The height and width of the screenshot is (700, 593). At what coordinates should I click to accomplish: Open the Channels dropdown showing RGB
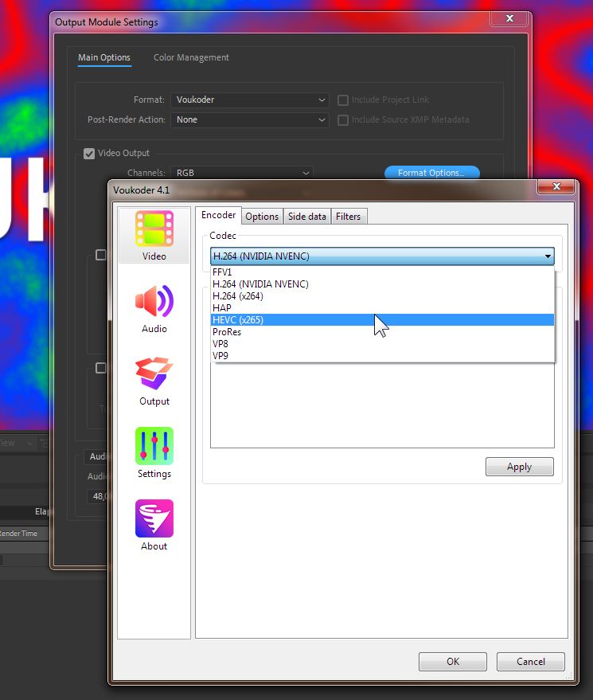(x=242, y=173)
